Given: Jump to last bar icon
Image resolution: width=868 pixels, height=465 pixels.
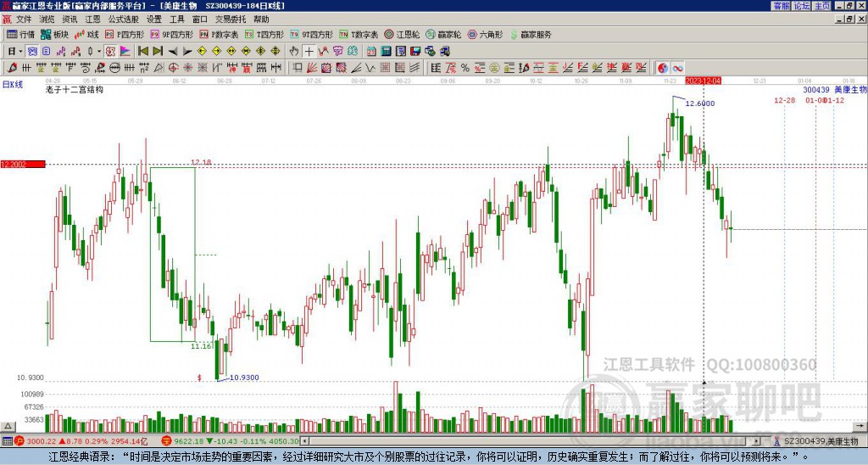Looking at the screenshot, I should pos(158,52).
